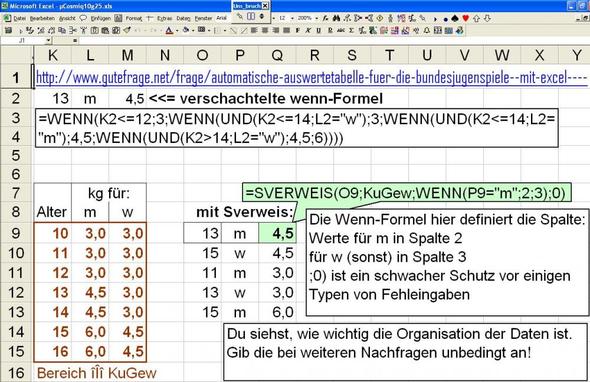Select cell with Alter header

click(53, 212)
